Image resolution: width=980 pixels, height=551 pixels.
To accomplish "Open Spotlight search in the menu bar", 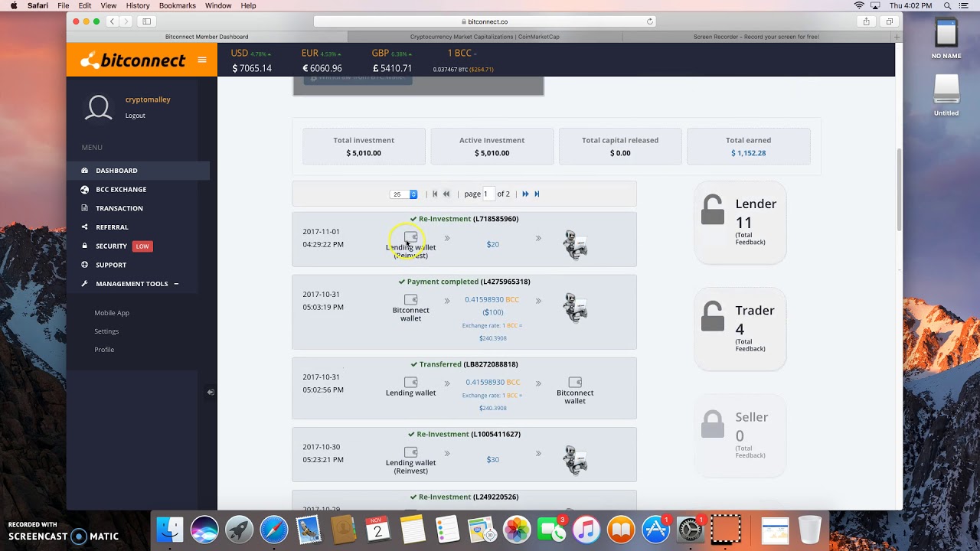I will [947, 5].
